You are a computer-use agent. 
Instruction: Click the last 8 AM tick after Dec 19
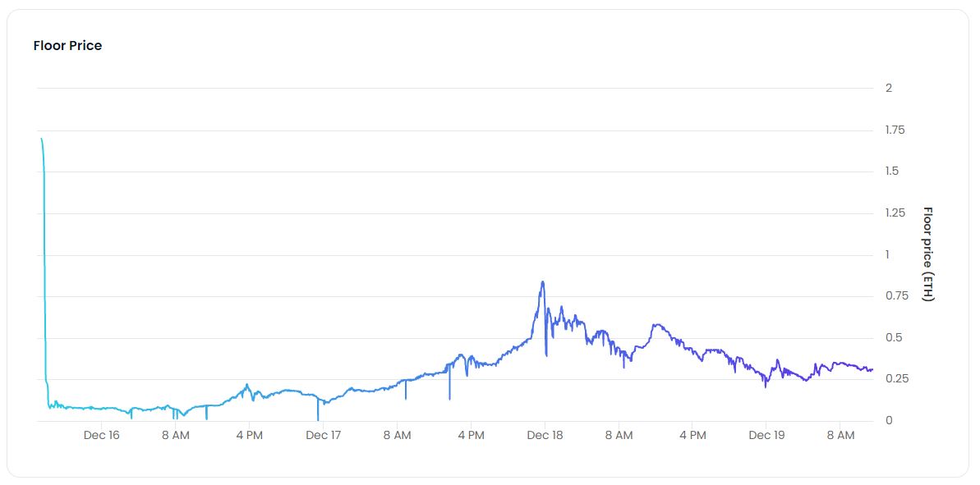click(x=840, y=435)
